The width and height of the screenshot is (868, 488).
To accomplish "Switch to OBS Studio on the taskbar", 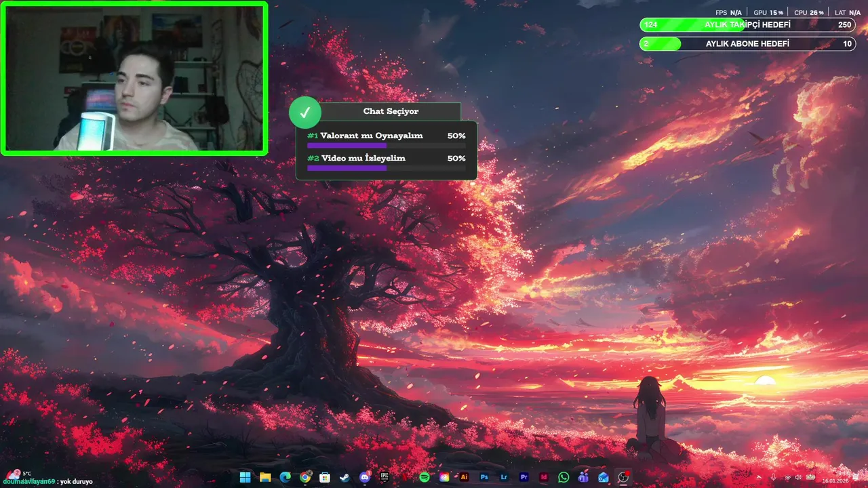I will pyautogui.click(x=623, y=477).
